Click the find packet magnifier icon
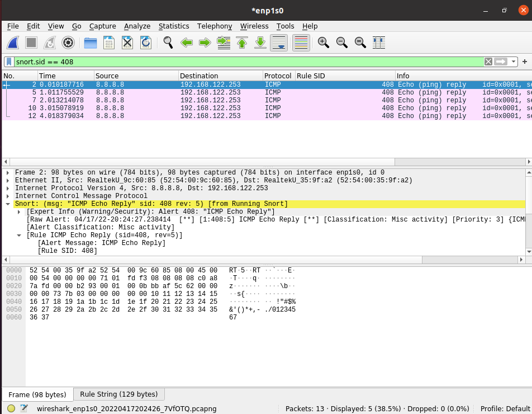The image size is (532, 414). 168,43
